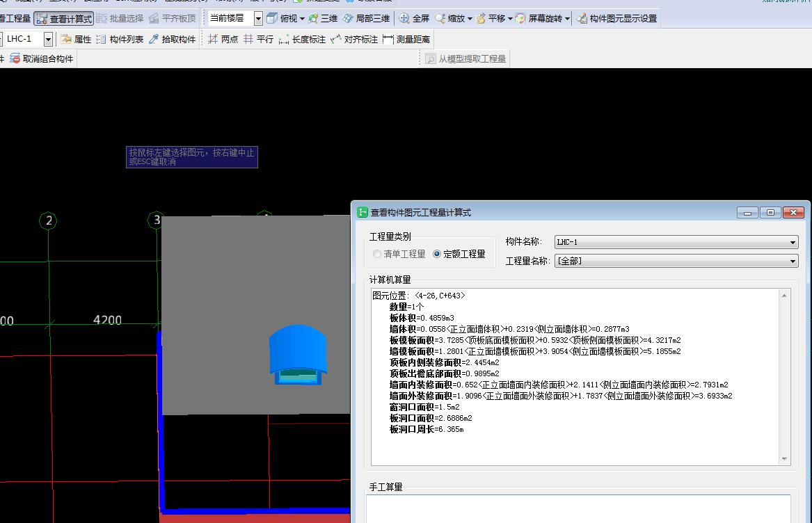Click the 板体积=0.4859m3 line
The width and height of the screenshot is (812, 523).
pyautogui.click(x=422, y=318)
